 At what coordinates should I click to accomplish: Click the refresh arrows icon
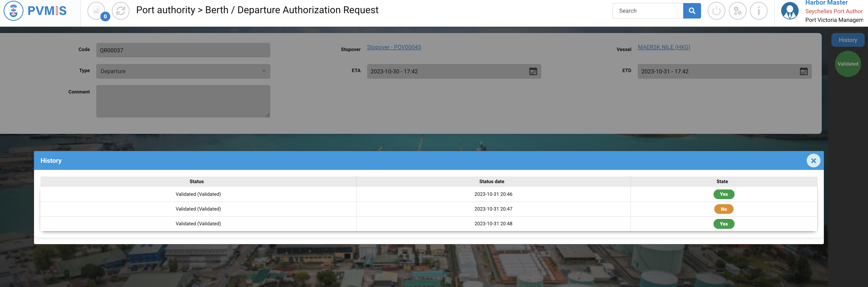point(121,11)
